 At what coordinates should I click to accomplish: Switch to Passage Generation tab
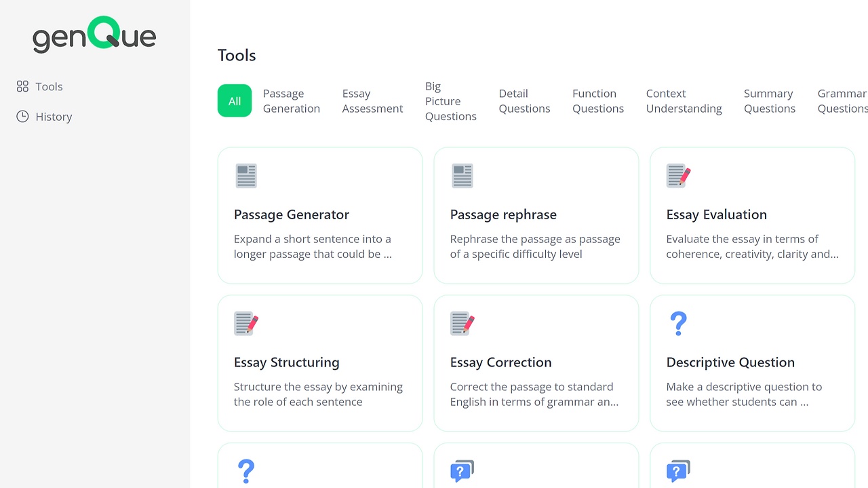292,100
